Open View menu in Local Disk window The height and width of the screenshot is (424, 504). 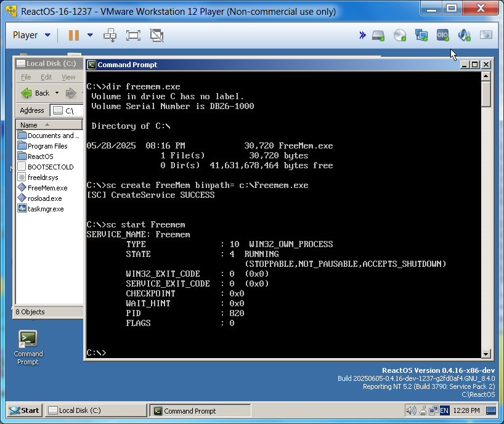68,77
